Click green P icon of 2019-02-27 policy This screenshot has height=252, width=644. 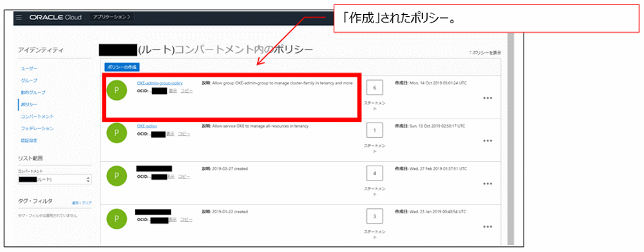(x=117, y=176)
